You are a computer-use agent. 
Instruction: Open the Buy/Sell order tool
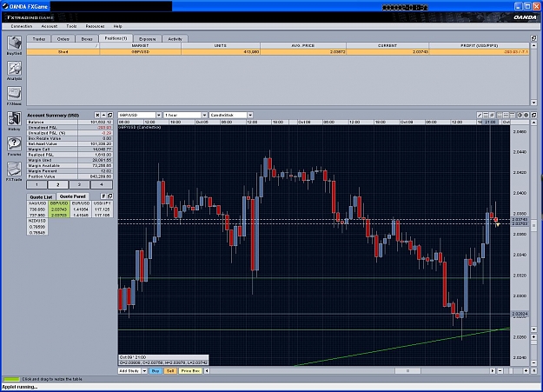tap(14, 43)
